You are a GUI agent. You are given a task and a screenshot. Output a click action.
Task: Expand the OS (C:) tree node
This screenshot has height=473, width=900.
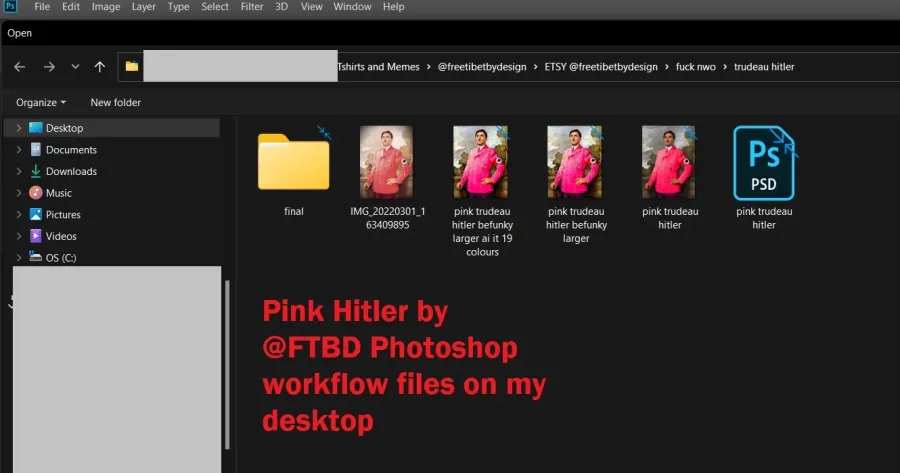pos(19,257)
